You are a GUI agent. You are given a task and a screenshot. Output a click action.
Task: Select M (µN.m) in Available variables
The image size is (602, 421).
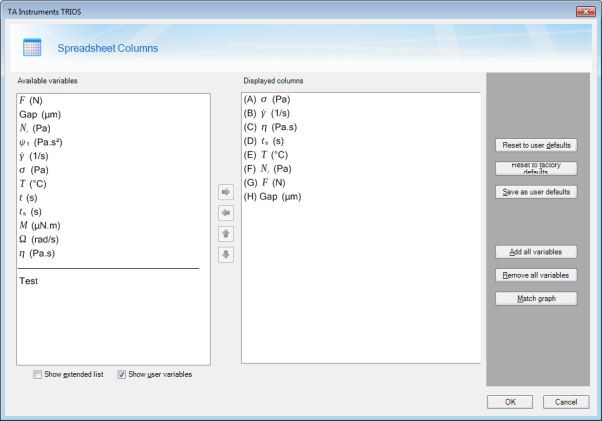[40, 225]
